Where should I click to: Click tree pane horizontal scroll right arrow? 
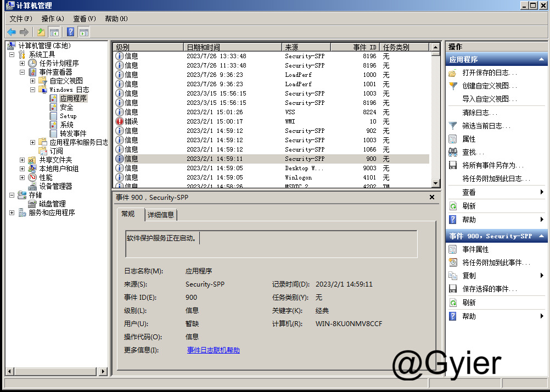pos(103,371)
